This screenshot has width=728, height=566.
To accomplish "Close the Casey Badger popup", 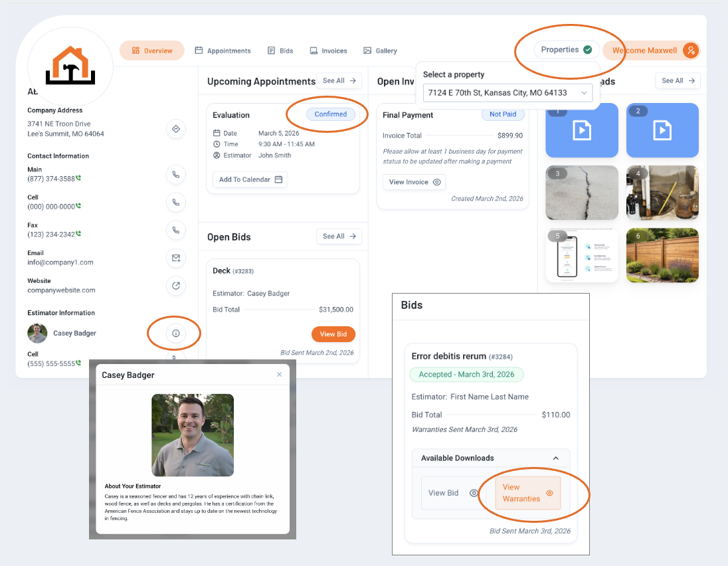I will [279, 375].
